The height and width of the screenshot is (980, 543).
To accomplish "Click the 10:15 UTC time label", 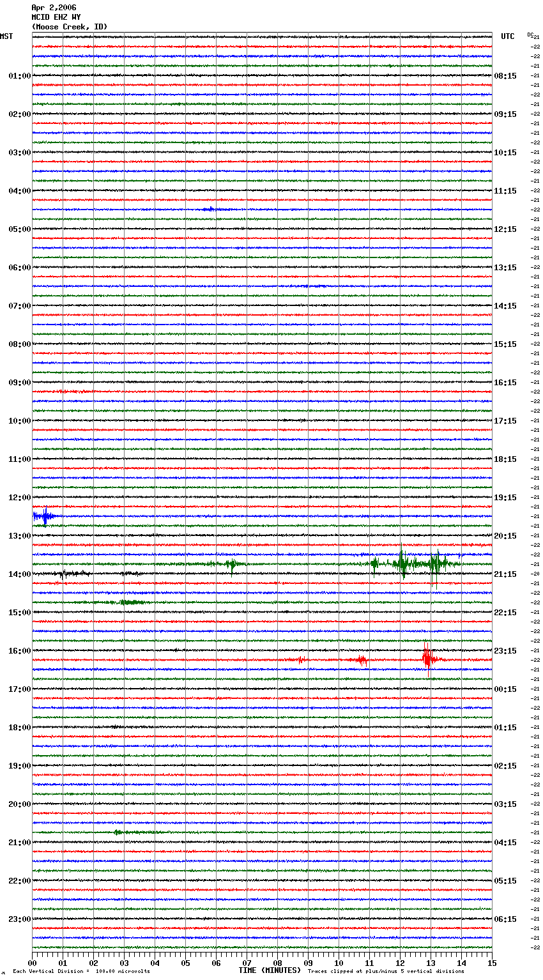I will (505, 153).
